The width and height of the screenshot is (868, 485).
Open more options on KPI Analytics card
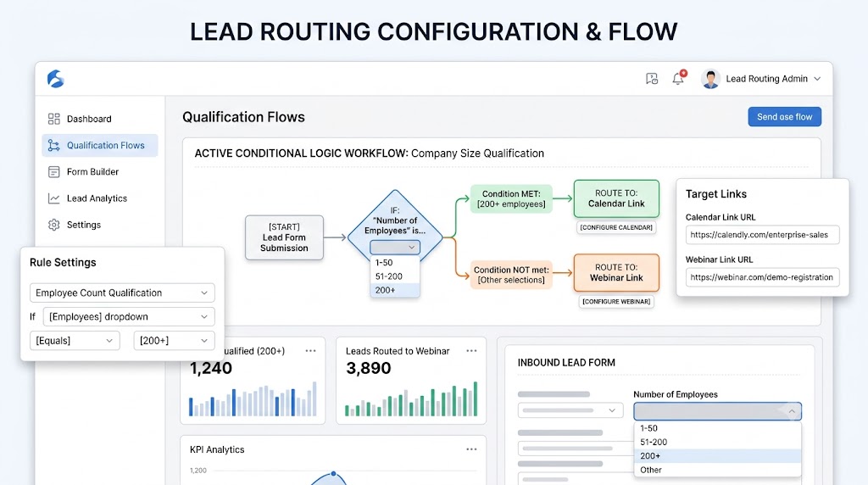coord(471,449)
